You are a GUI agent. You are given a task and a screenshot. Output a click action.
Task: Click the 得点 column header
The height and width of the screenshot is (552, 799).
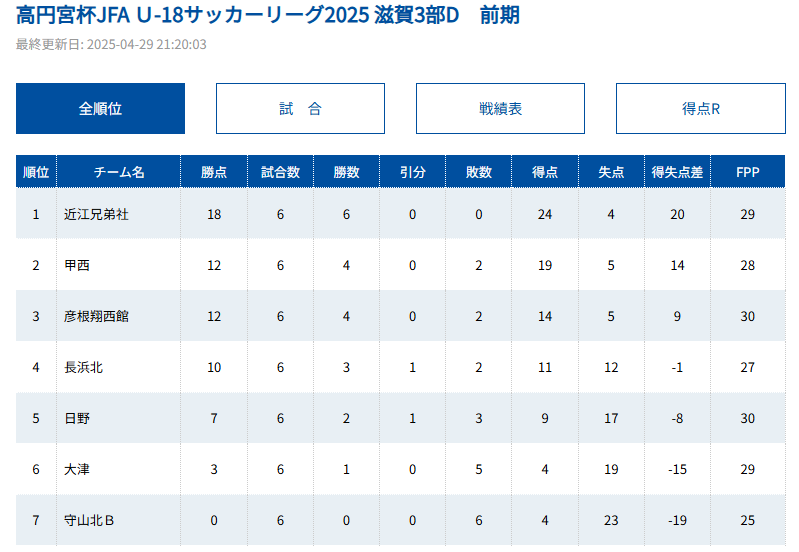tap(545, 172)
